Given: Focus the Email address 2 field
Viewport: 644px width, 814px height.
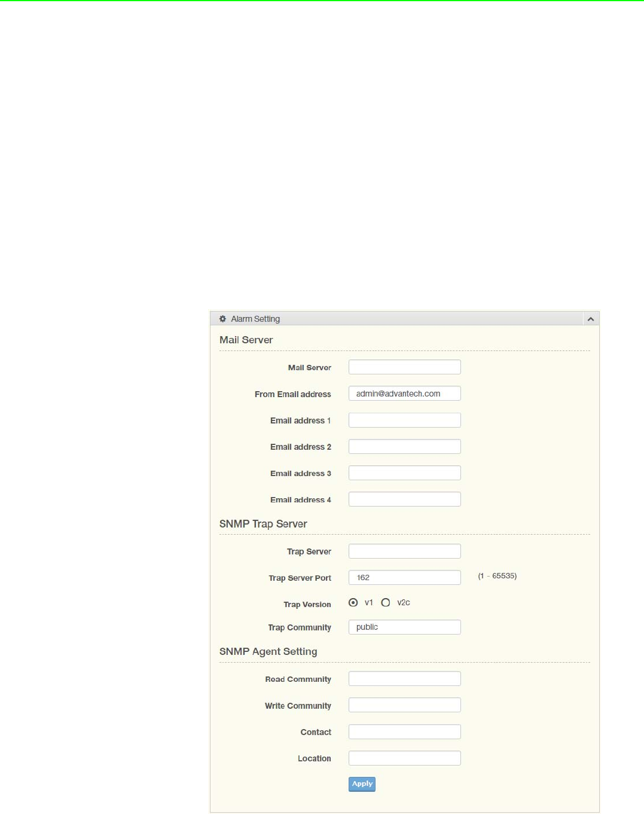Looking at the screenshot, I should click(x=405, y=446).
